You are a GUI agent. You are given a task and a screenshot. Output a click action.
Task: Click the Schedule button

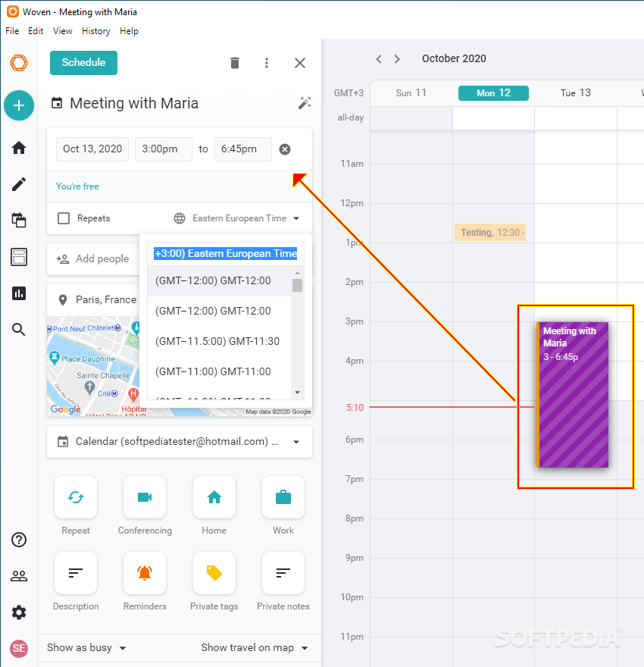point(84,62)
